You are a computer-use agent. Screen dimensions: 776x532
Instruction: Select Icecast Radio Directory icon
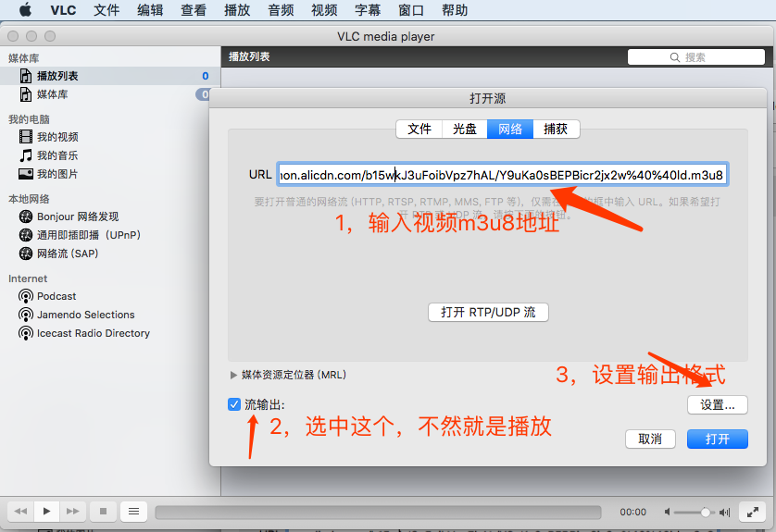26,333
